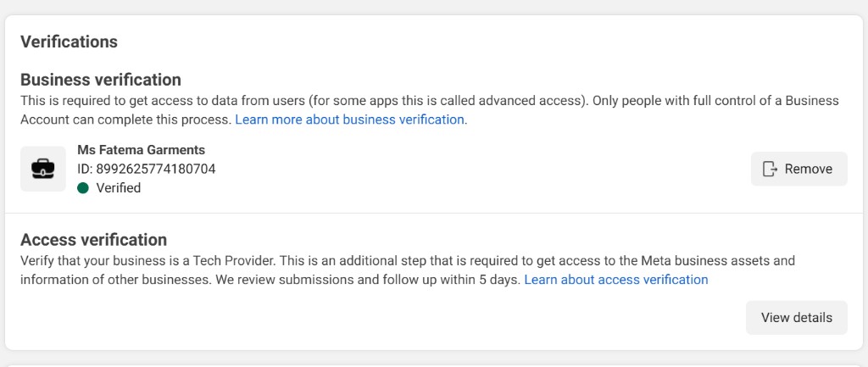The image size is (868, 367).
Task: Click the Business verification heading
Action: click(x=101, y=80)
